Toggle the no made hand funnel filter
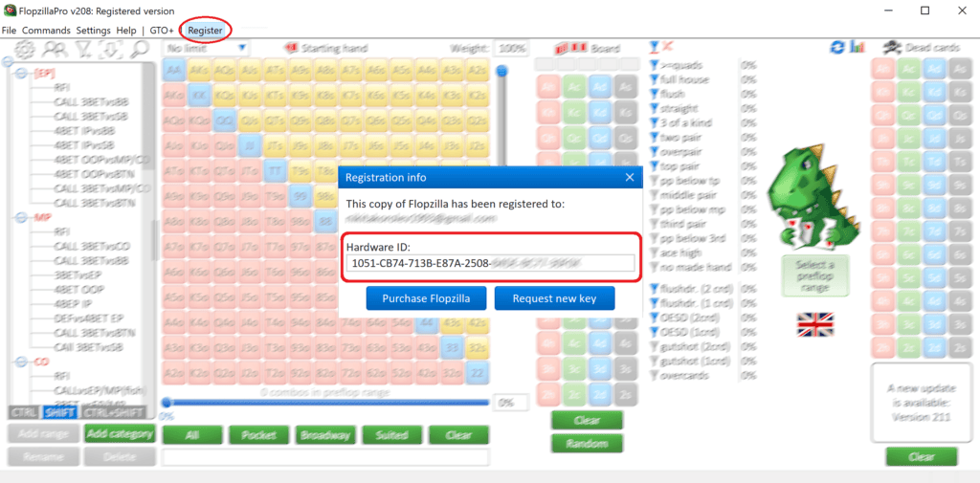This screenshot has width=980, height=483. [655, 267]
